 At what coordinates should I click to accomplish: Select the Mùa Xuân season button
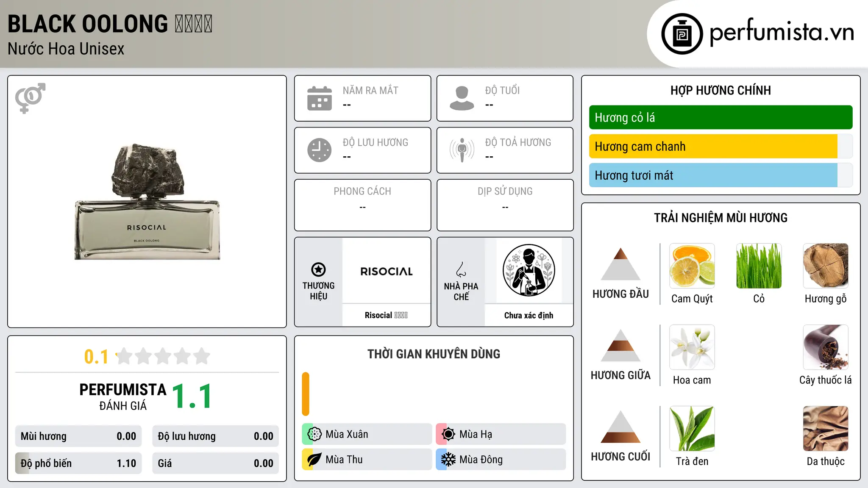pyautogui.click(x=367, y=434)
